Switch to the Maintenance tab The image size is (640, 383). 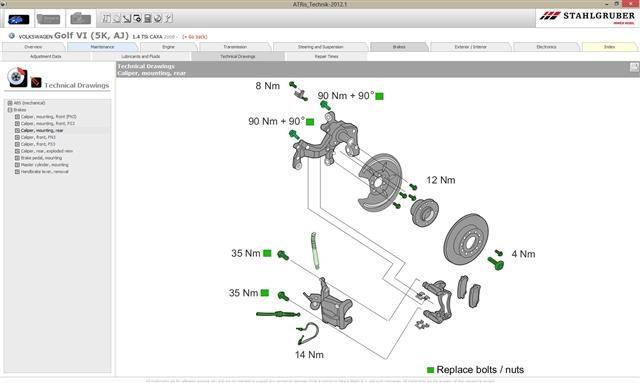click(x=102, y=47)
